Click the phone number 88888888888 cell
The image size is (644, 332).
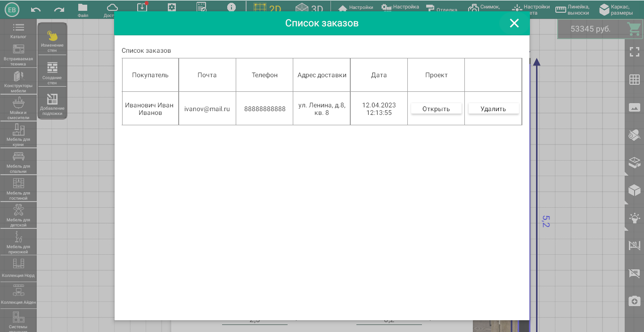265,109
